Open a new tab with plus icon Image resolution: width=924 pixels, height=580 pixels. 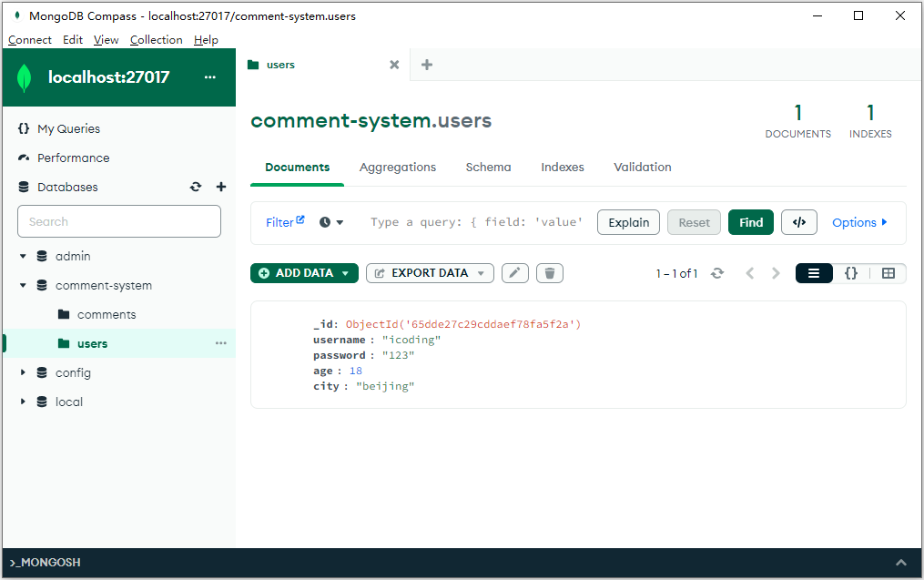click(x=427, y=65)
